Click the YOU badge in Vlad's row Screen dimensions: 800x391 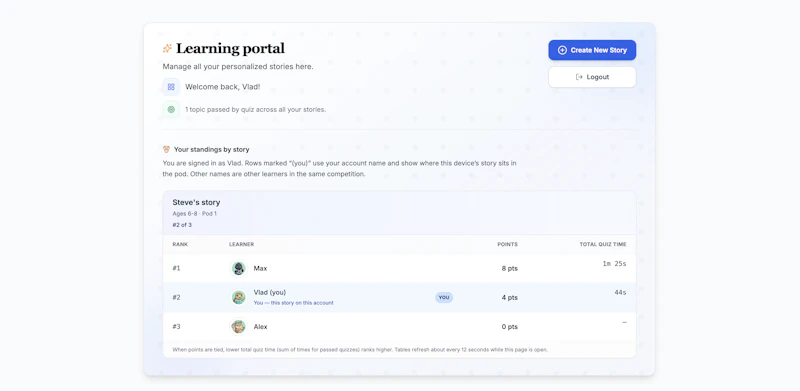(444, 297)
